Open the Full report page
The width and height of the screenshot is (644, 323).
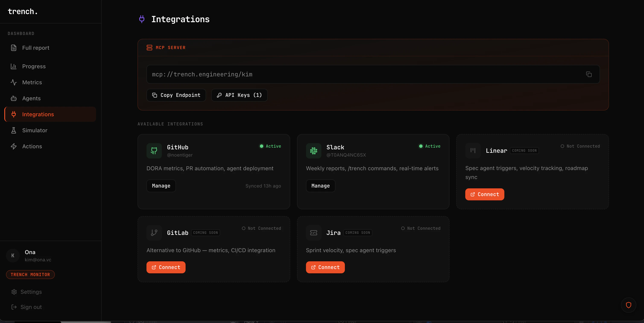[x=35, y=48]
